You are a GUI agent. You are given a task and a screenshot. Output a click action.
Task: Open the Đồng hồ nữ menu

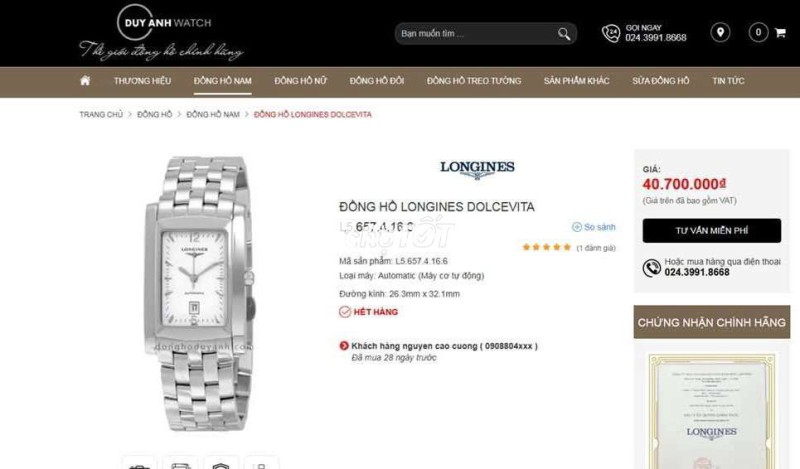(x=301, y=81)
